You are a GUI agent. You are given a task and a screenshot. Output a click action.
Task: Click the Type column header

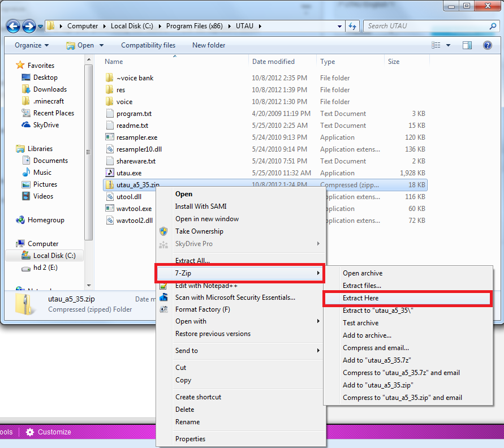point(328,62)
